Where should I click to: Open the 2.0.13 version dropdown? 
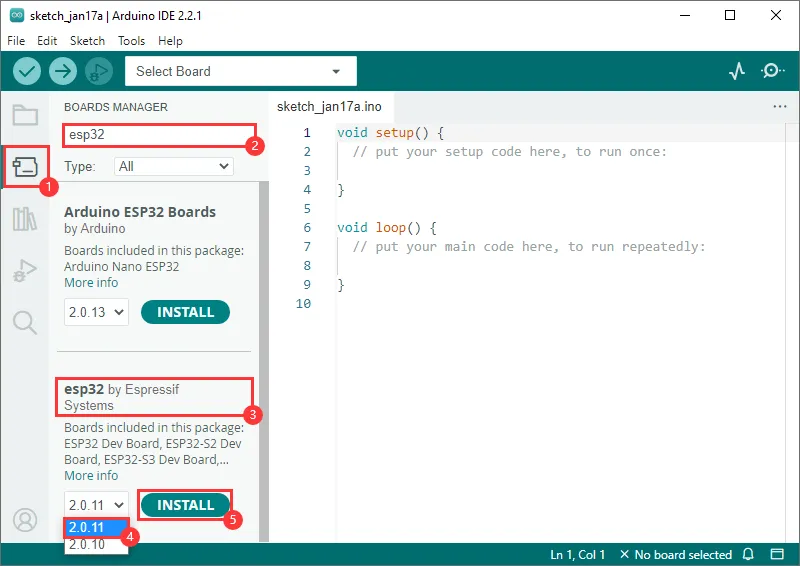(96, 312)
